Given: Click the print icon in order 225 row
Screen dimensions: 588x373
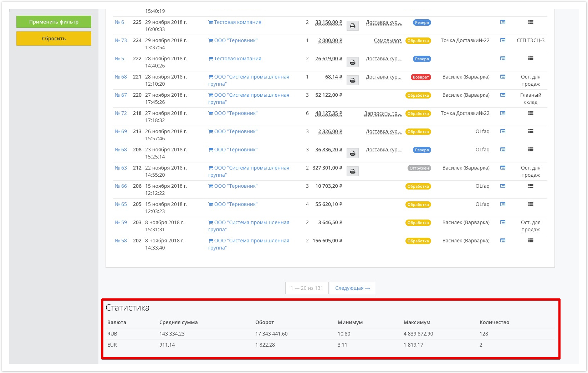Looking at the screenshot, I should 352,26.
